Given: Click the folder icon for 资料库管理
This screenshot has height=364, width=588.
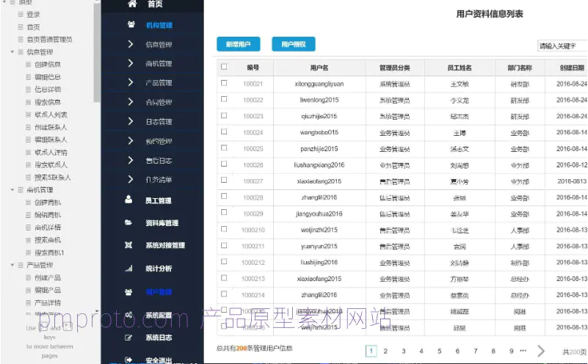Looking at the screenshot, I should [129, 222].
